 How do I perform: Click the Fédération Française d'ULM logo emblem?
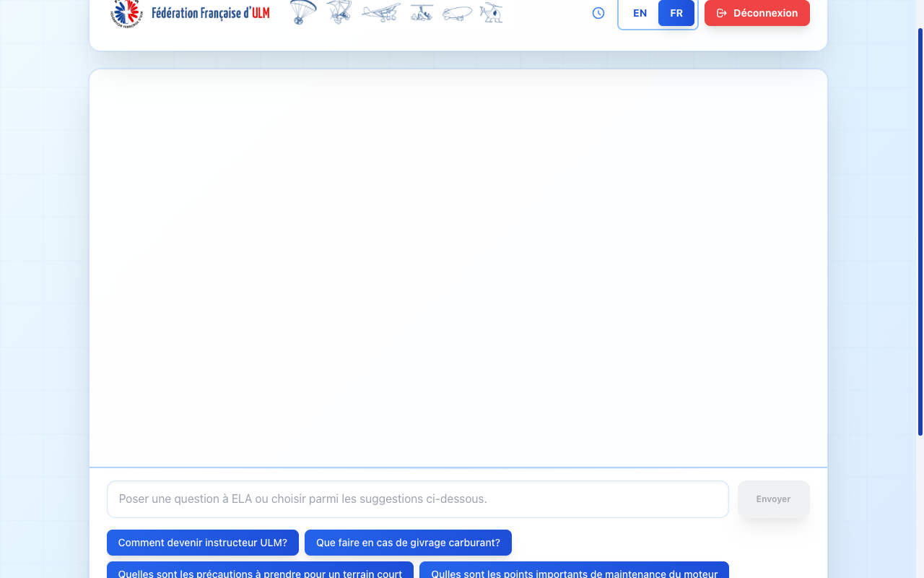click(x=126, y=13)
